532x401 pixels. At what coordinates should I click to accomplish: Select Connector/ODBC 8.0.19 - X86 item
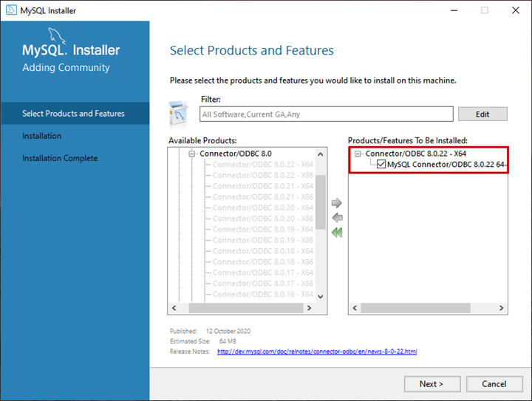pyautogui.click(x=263, y=240)
